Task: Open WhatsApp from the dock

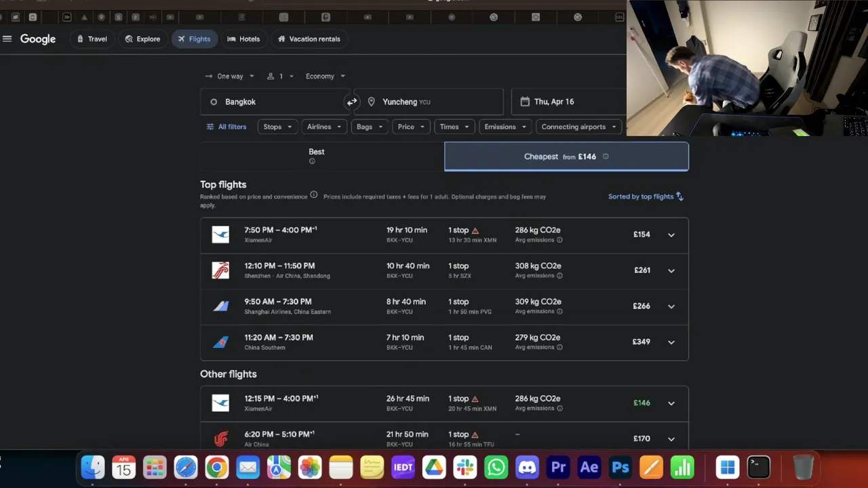Action: click(496, 467)
